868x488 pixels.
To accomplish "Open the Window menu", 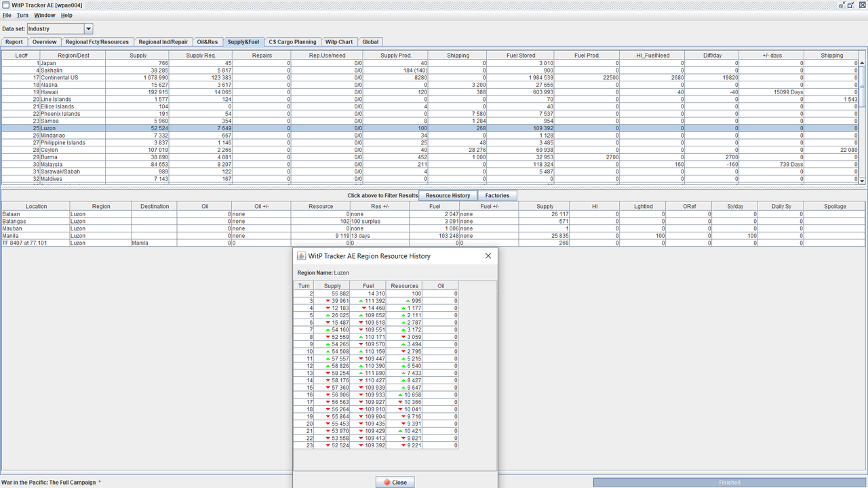I will [x=45, y=15].
